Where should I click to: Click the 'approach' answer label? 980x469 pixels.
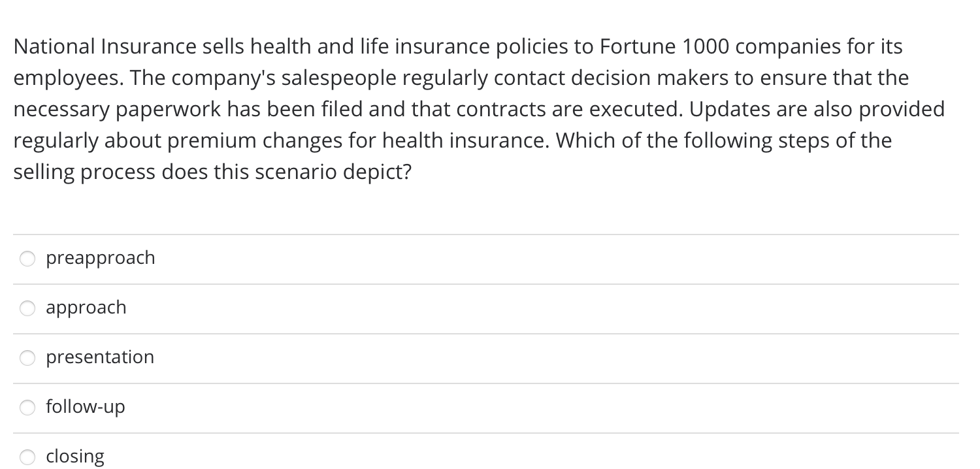pos(86,308)
